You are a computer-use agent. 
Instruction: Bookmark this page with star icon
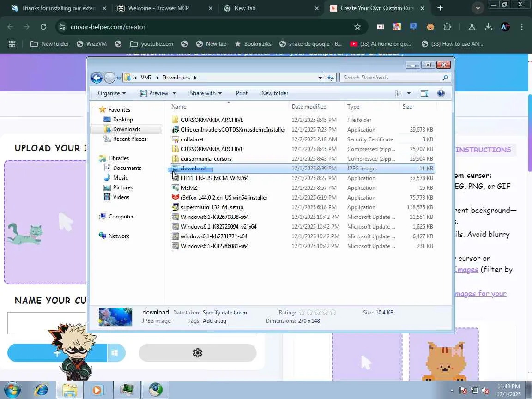pos(357,27)
